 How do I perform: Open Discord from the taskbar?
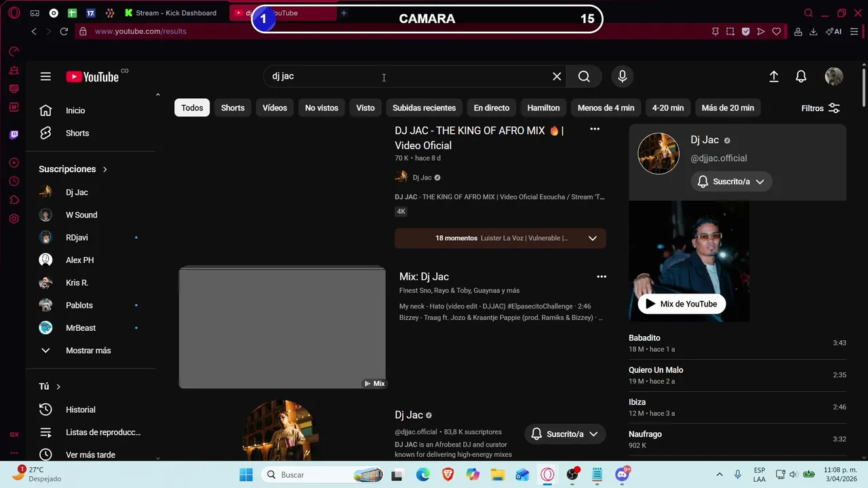coord(623,474)
